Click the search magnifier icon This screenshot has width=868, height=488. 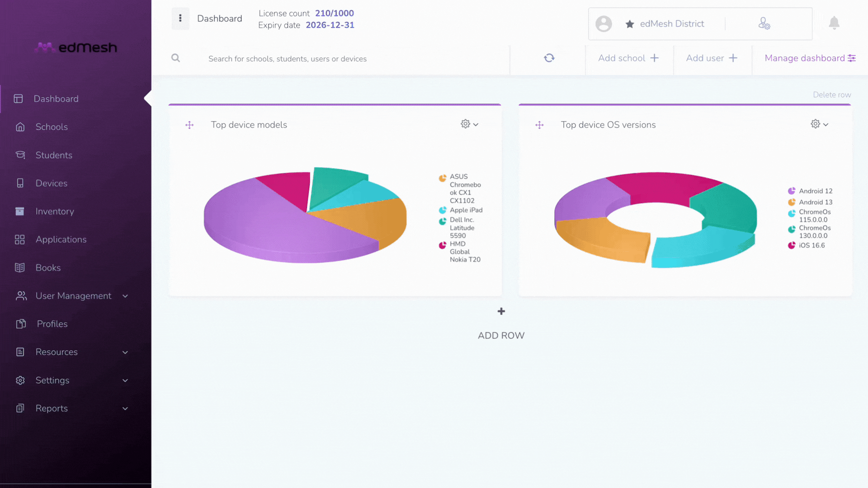click(x=176, y=58)
